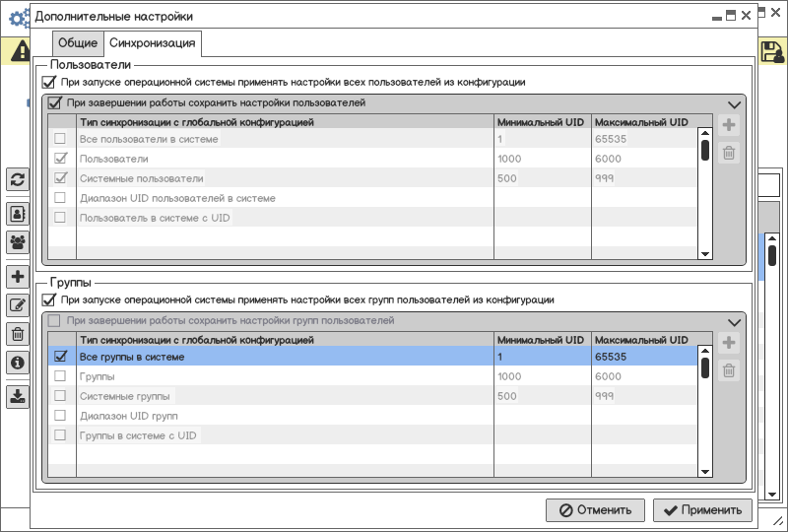Image resolution: width=788 pixels, height=532 pixels.
Task: Open the single user contact icon
Action: (x=17, y=213)
